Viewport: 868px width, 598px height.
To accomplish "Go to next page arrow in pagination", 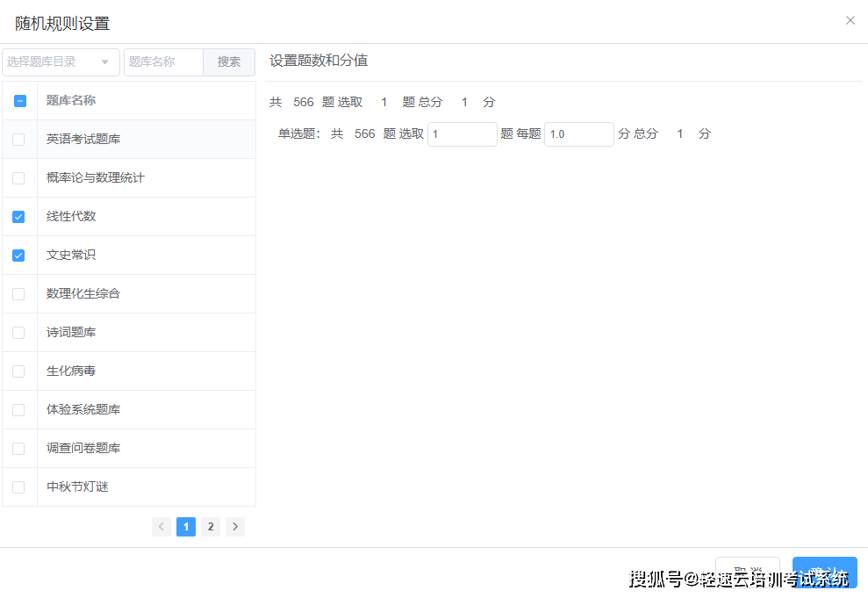I will coord(235,527).
